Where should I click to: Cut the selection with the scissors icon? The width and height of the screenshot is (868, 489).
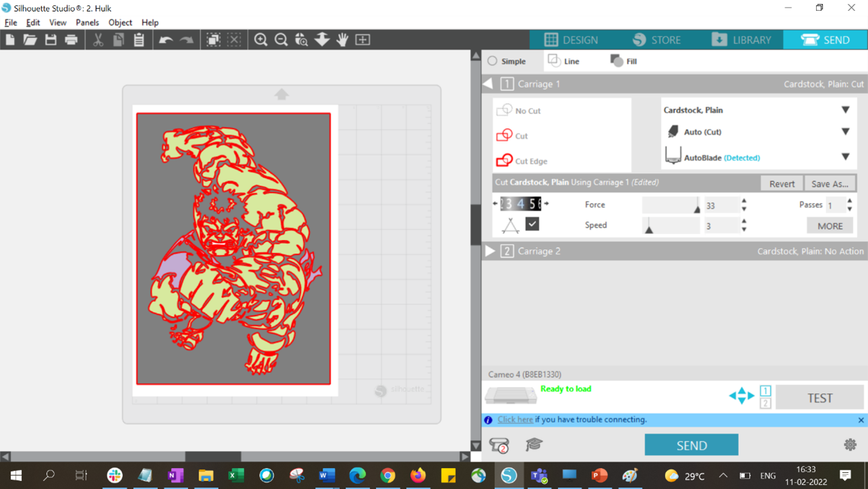click(x=98, y=40)
